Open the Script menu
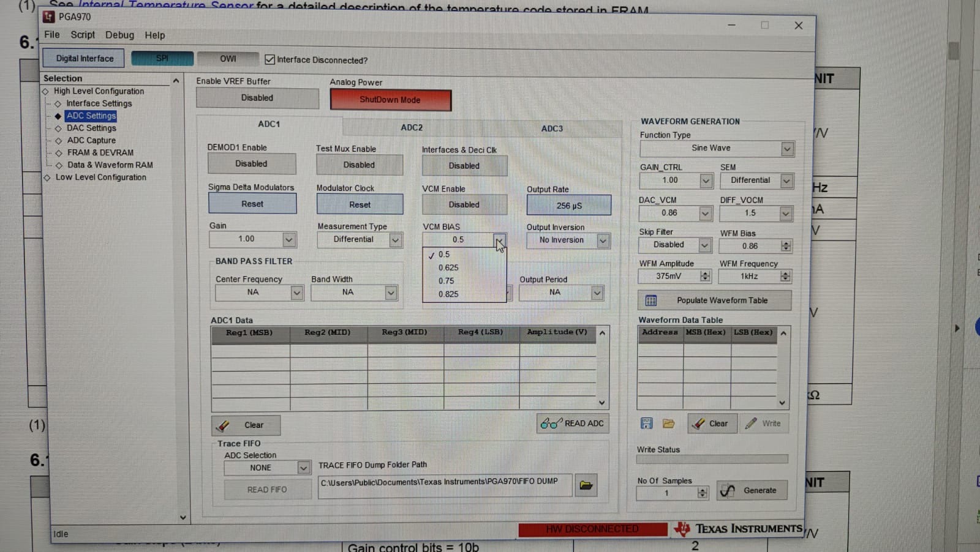Viewport: 980px width, 552px height. click(82, 35)
